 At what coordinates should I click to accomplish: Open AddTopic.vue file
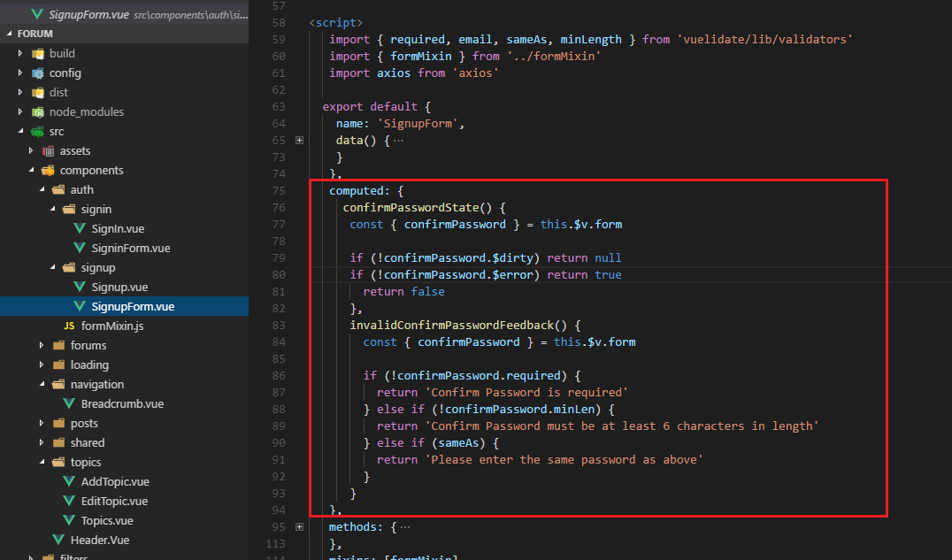115,481
